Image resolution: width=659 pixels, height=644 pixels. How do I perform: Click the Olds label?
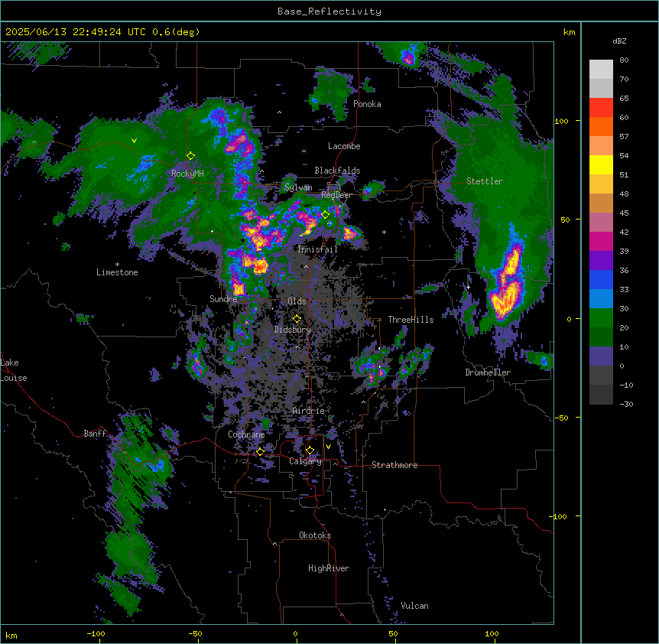click(297, 301)
